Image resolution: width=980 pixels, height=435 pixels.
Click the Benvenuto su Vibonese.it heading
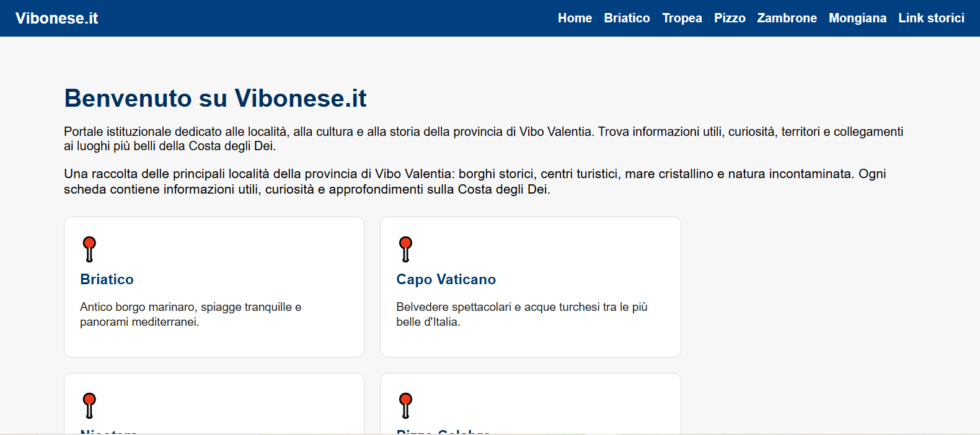click(214, 98)
